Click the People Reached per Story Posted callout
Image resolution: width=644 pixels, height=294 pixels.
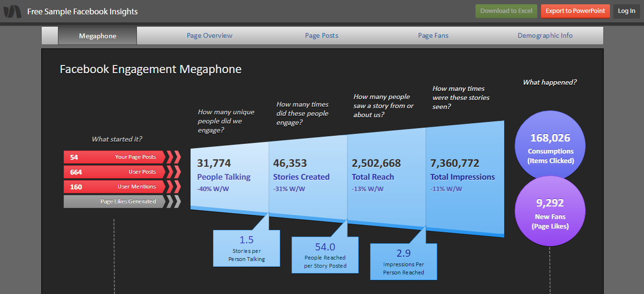tap(325, 255)
